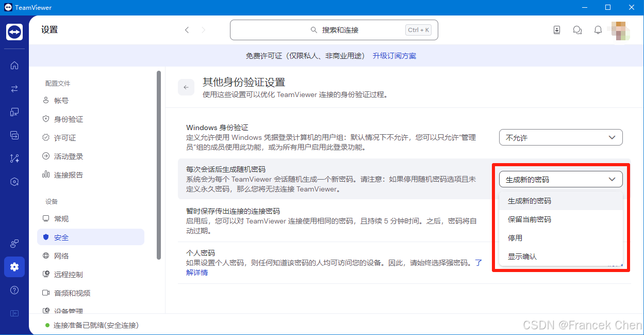Viewport: 644px width, 335px height.
Task: Open the 音频和视频 settings page
Action: pos(91,293)
